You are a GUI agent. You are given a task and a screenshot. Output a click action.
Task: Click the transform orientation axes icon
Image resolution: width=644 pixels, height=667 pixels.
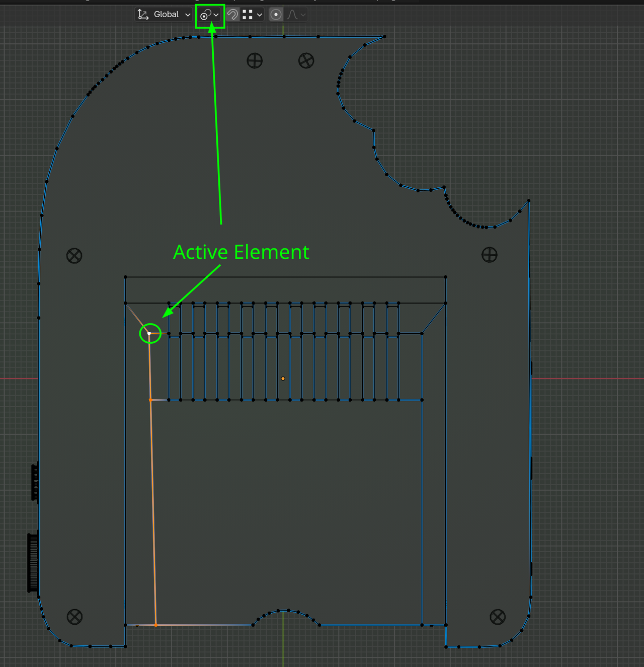click(x=143, y=14)
